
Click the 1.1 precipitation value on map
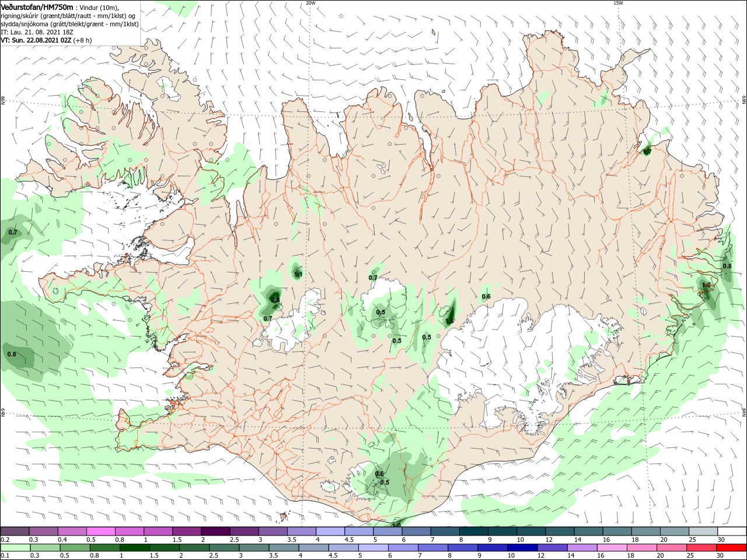pos(298,274)
